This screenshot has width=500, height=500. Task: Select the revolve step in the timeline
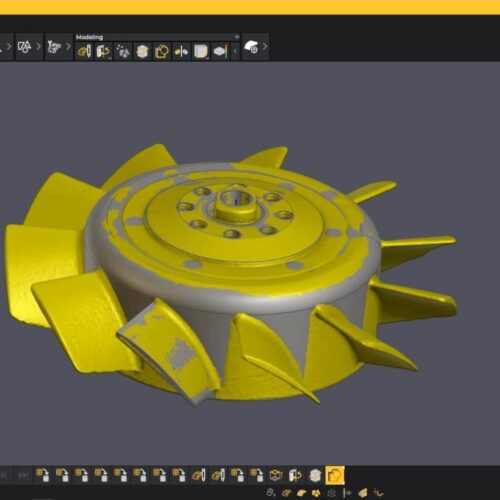click(x=295, y=475)
